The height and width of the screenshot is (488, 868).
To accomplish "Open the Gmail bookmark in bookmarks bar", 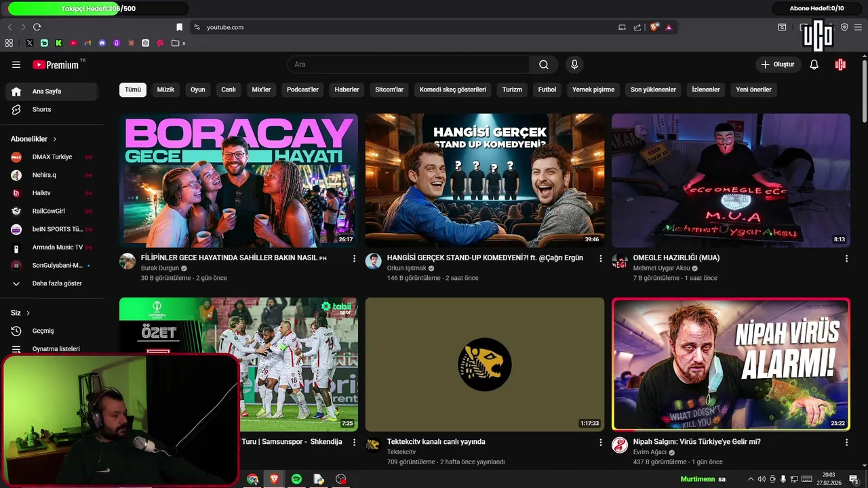I will pos(87,43).
